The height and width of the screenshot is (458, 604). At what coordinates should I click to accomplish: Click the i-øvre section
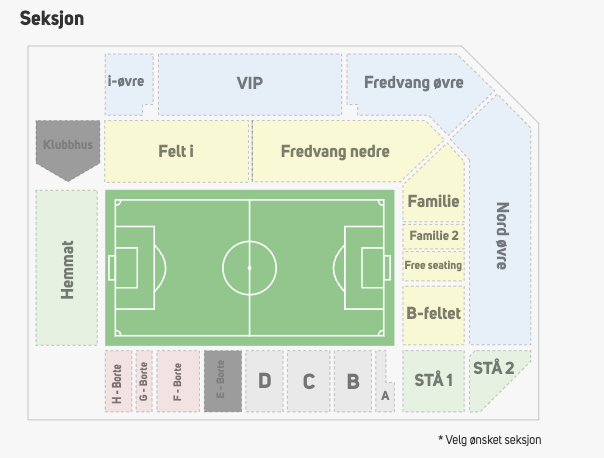[128, 81]
